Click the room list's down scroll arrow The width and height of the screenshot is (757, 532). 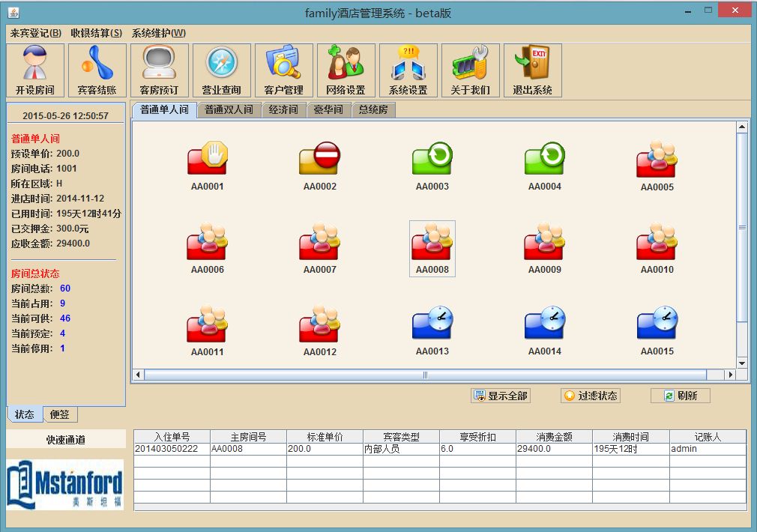(x=742, y=363)
